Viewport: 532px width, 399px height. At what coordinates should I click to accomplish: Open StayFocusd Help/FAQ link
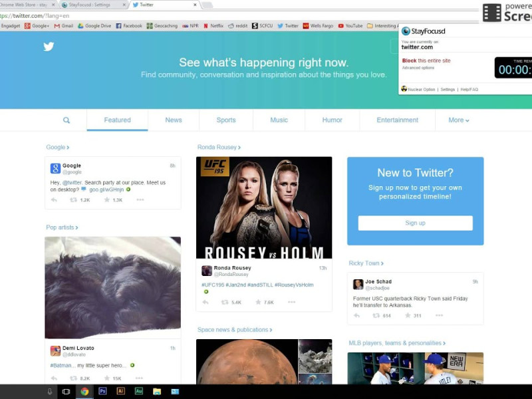[x=469, y=90]
